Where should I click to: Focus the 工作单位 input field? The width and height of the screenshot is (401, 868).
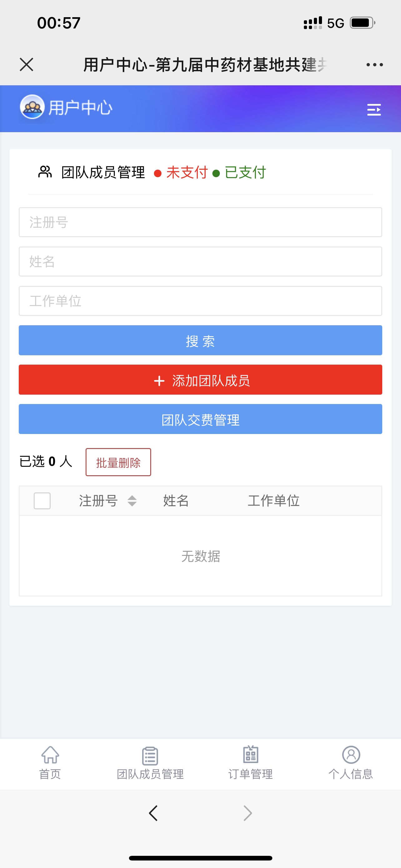pyautogui.click(x=200, y=301)
